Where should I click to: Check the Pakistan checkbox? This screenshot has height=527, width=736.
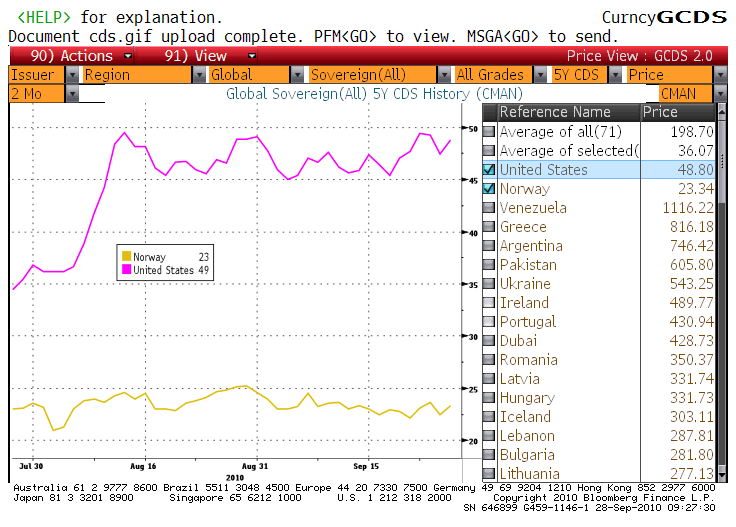[489, 265]
